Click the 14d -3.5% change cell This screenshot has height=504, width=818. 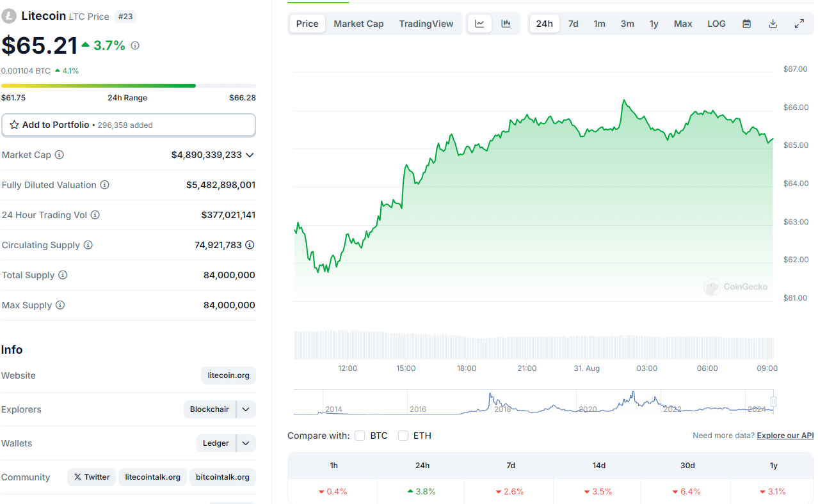pyautogui.click(x=598, y=491)
